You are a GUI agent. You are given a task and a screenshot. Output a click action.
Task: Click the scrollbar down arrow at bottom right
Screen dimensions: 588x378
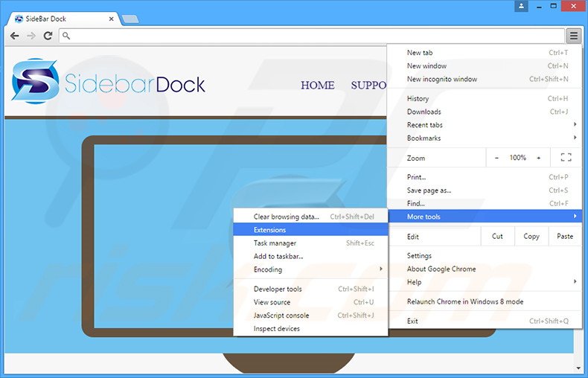click(578, 368)
